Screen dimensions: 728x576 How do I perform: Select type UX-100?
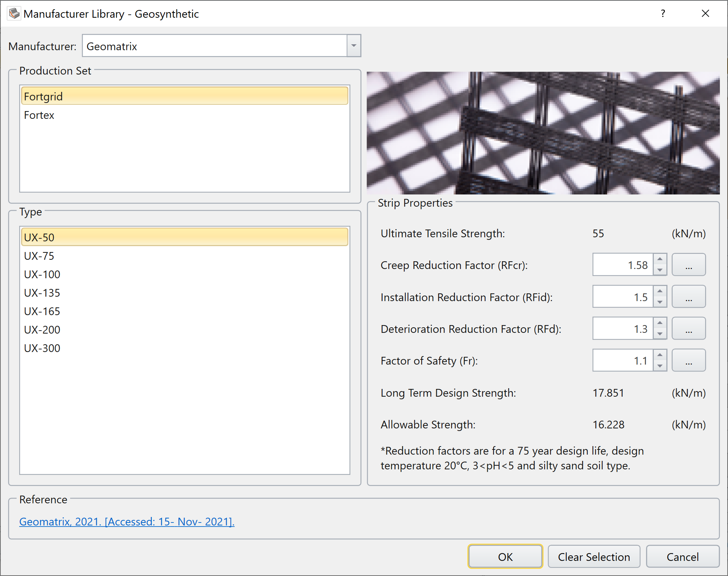click(x=185, y=274)
